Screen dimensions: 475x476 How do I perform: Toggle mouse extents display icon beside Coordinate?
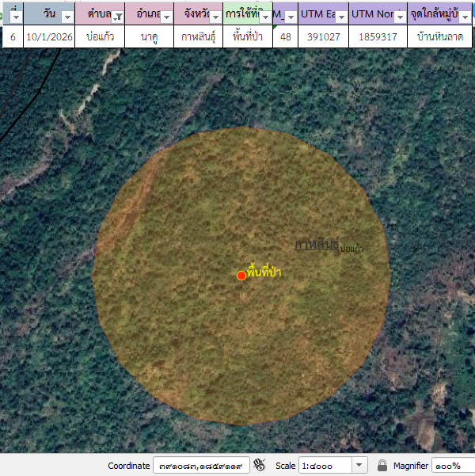point(259,466)
